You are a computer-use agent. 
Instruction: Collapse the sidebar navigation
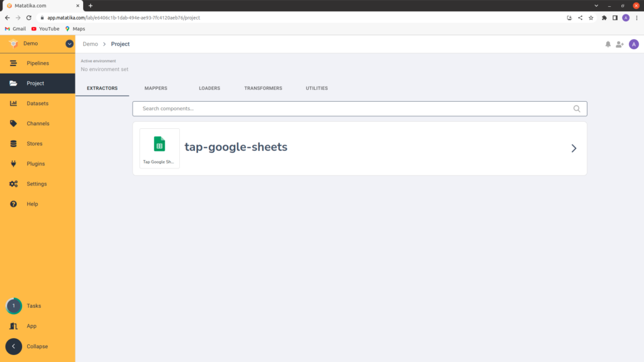13,346
